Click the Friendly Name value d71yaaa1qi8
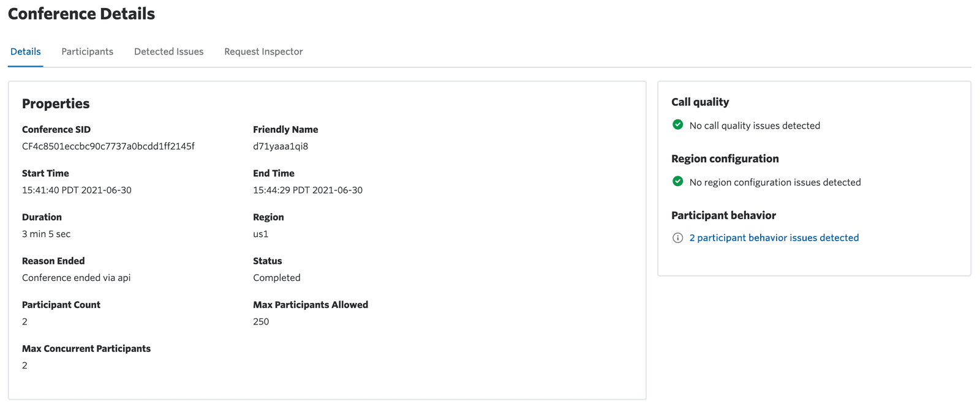This screenshot has height=415, width=980. (x=281, y=146)
